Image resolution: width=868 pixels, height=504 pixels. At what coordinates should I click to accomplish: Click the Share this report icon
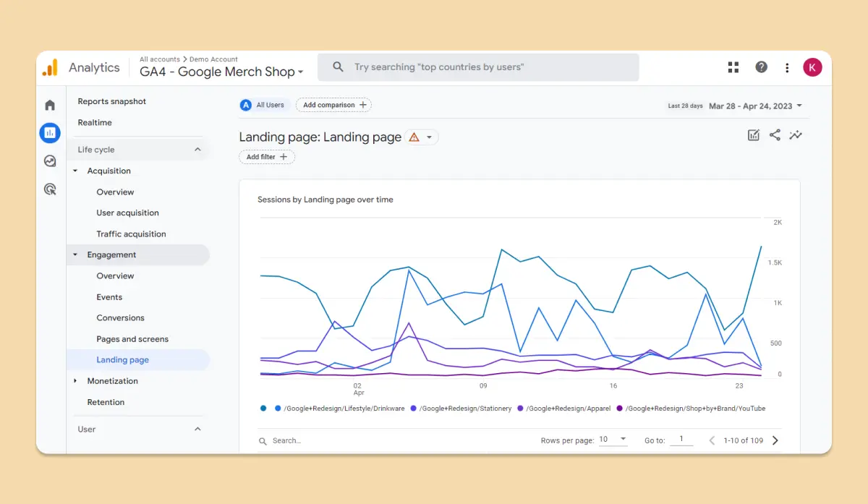pyautogui.click(x=775, y=135)
